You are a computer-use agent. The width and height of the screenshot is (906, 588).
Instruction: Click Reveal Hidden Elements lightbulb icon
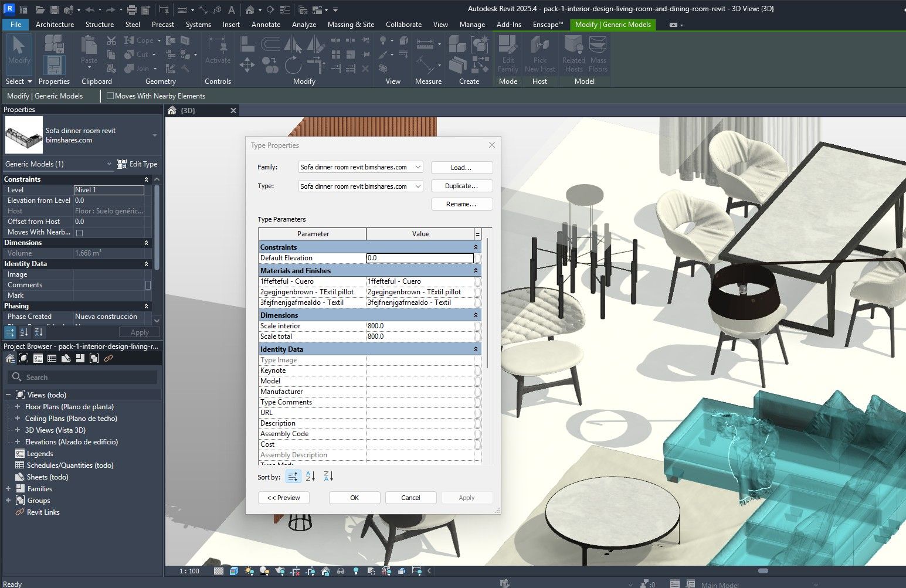click(356, 571)
